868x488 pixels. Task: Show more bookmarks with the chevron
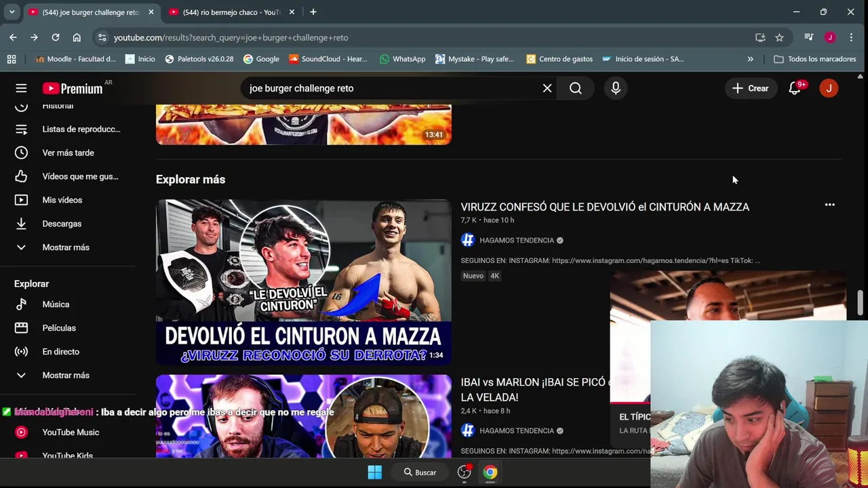tap(750, 59)
